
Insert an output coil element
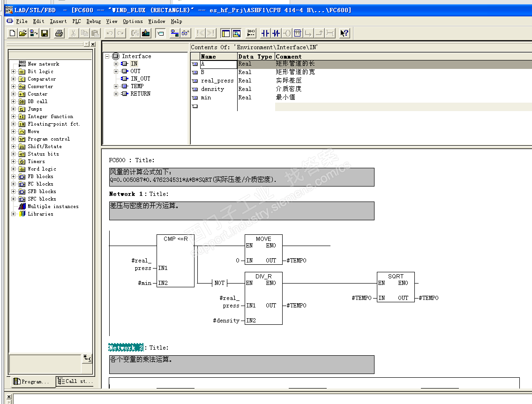[x=287, y=33]
